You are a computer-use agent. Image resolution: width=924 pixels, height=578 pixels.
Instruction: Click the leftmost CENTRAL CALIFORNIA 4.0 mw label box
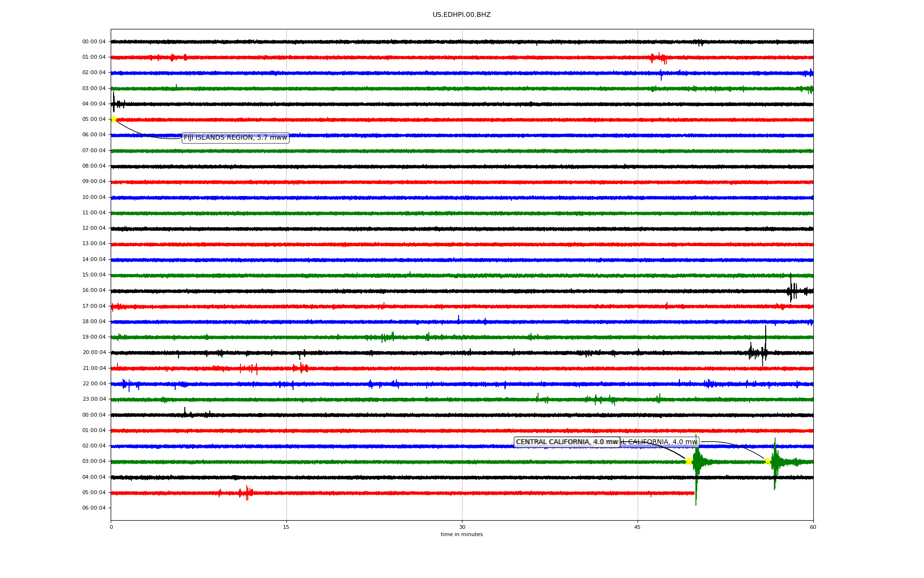(553, 442)
